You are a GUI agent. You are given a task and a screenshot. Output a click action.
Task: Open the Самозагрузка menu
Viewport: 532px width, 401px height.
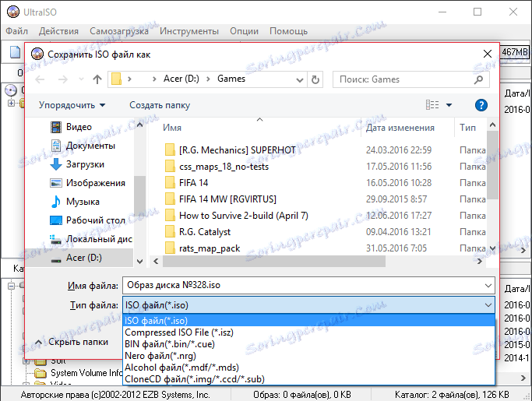pos(119,31)
